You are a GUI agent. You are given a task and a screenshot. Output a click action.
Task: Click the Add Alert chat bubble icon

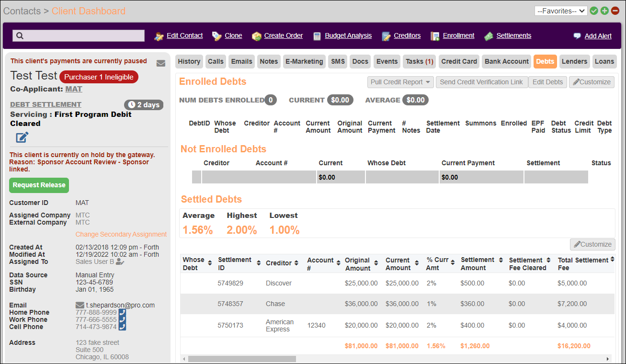pos(576,35)
